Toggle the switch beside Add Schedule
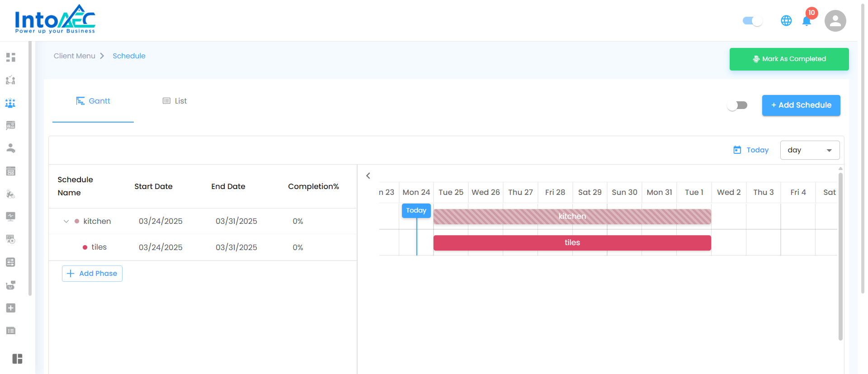This screenshot has height=374, width=868. pyautogui.click(x=737, y=105)
